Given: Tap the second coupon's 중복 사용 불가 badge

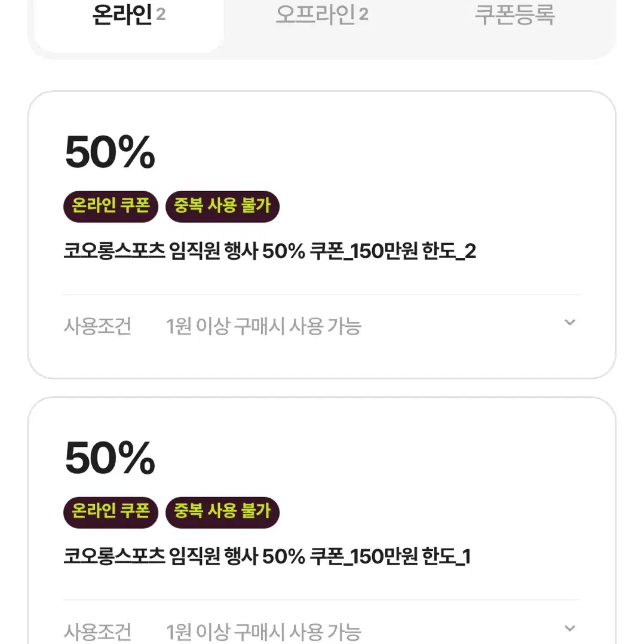Looking at the screenshot, I should click(x=222, y=512).
